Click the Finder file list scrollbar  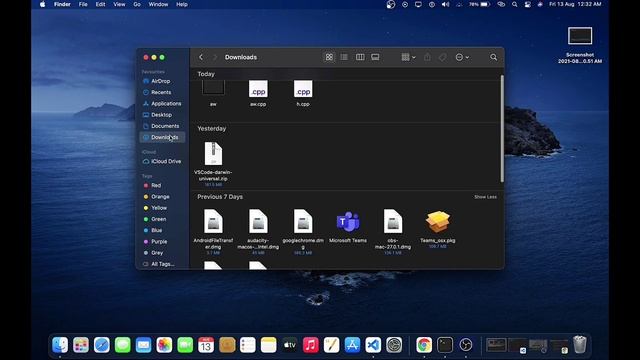[x=502, y=129]
